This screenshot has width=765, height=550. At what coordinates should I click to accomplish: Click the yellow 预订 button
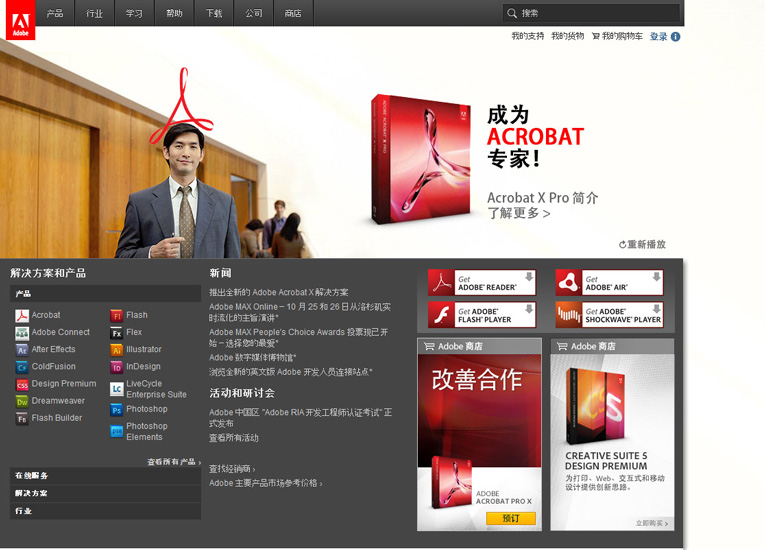(511, 518)
